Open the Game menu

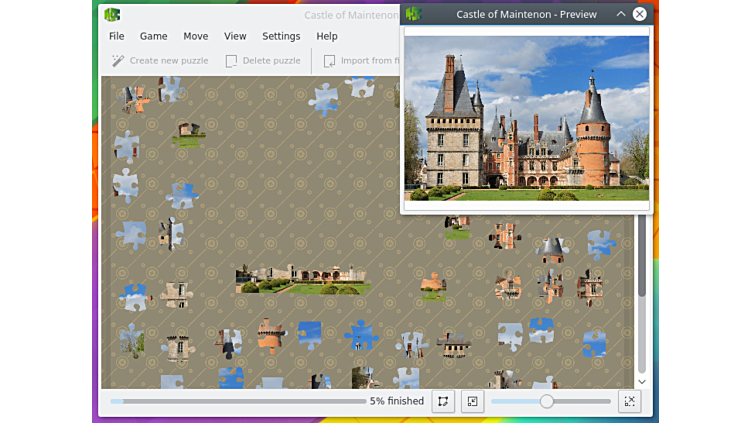click(153, 36)
